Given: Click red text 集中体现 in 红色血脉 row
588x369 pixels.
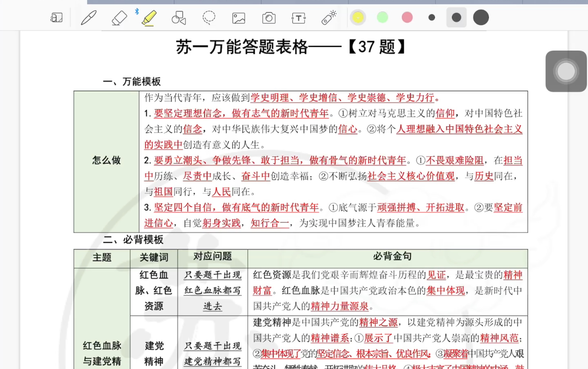Looking at the screenshot, I should tap(445, 291).
